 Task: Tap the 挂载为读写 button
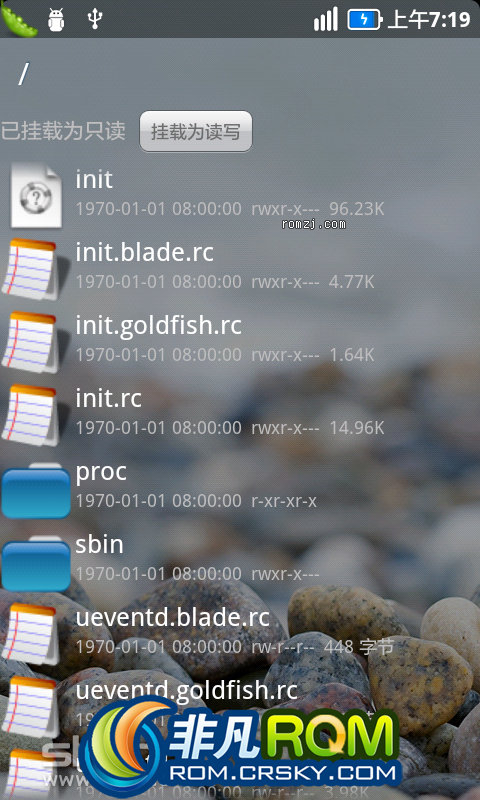[196, 132]
